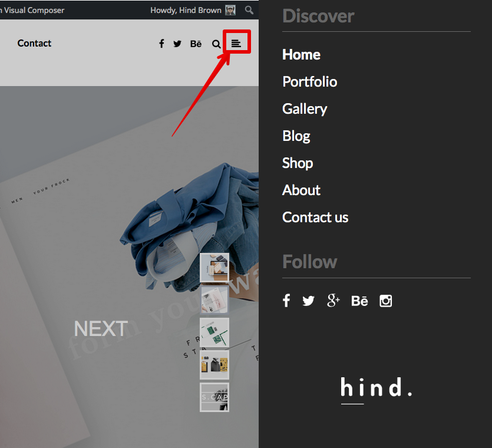Toggle the highlighted side menu icon
492x448 pixels.
(x=236, y=43)
